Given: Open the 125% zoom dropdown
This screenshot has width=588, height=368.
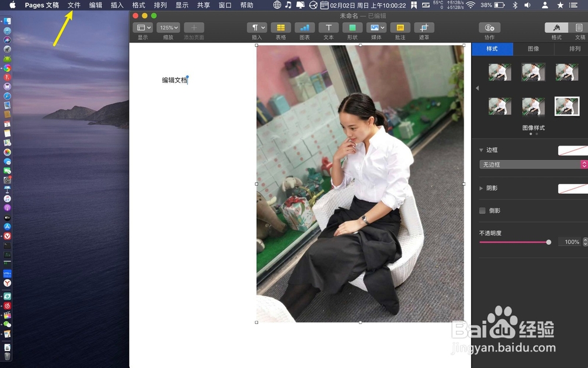Looking at the screenshot, I should [x=168, y=27].
